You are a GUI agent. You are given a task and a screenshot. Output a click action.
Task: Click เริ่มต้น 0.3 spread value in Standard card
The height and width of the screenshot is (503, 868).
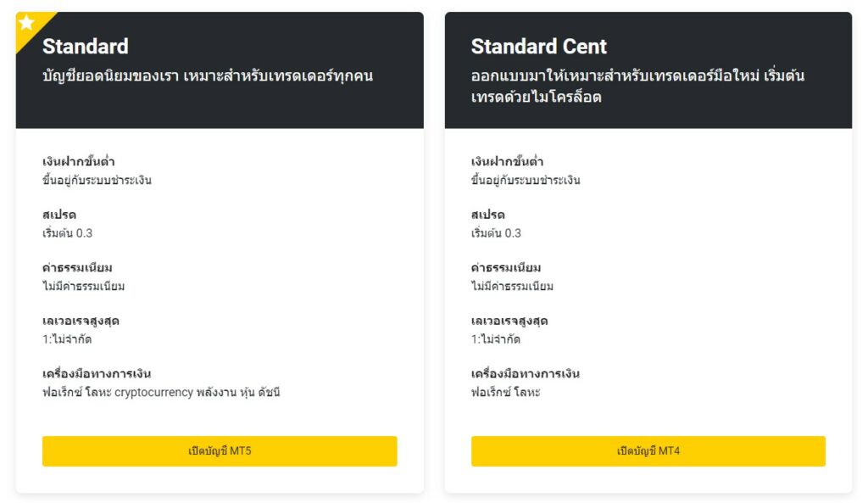[68, 233]
